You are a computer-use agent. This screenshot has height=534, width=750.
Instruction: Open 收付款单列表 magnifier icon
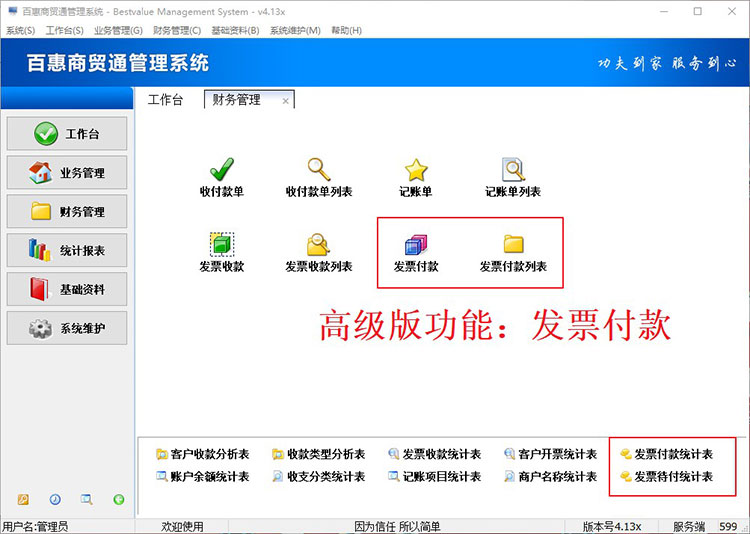(319, 169)
